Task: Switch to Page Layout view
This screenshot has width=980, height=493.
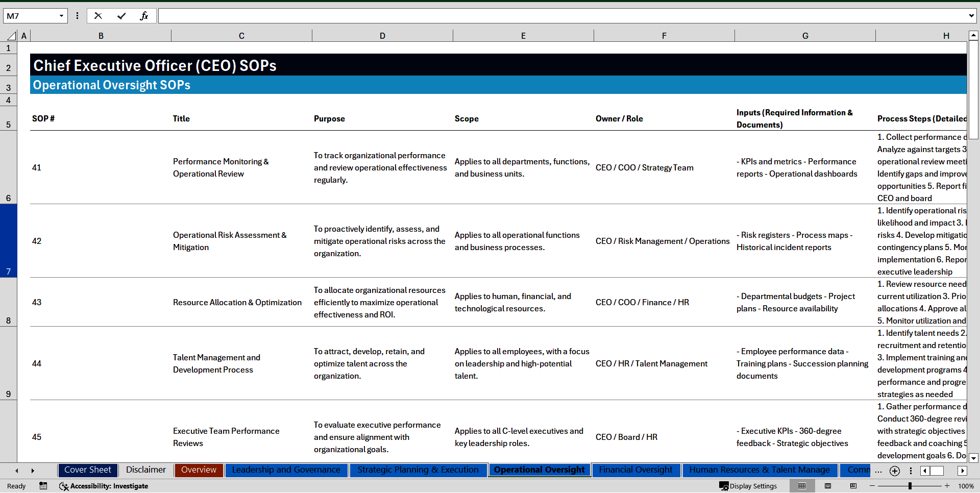Action: point(828,486)
